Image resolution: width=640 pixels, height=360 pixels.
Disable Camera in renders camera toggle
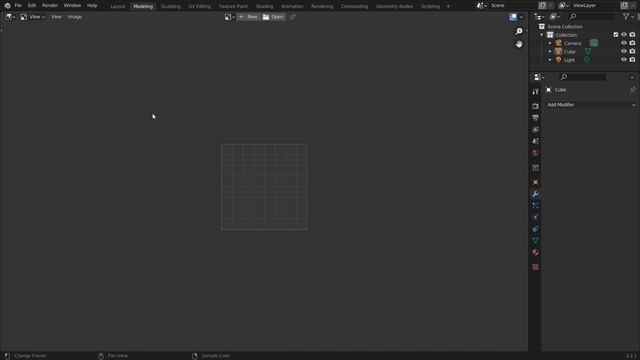pos(632,43)
